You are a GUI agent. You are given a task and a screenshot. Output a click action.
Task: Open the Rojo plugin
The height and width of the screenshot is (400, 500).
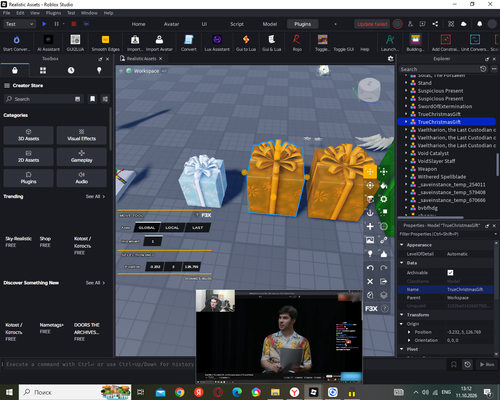(x=297, y=43)
